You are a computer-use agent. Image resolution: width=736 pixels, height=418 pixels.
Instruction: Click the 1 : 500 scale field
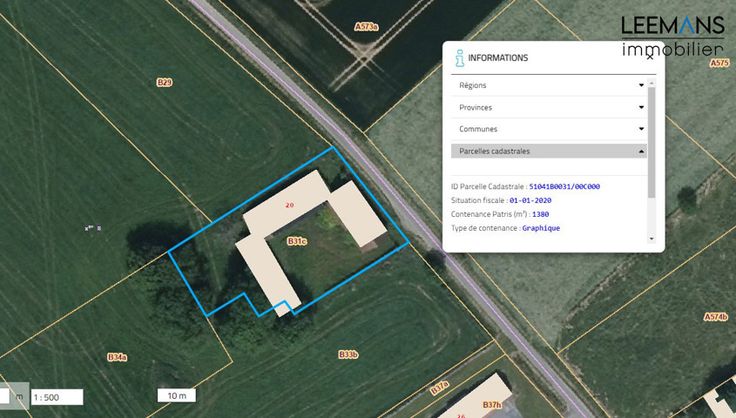click(x=57, y=397)
